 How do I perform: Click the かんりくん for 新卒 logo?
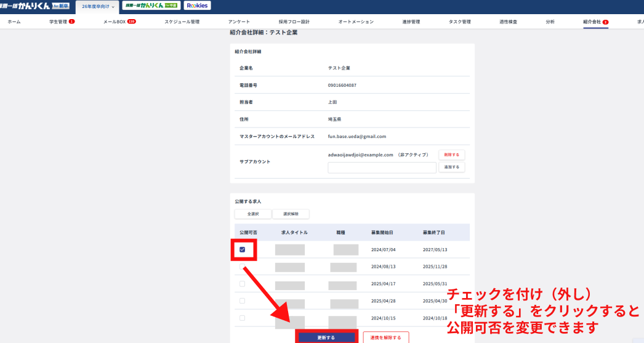coord(34,6)
